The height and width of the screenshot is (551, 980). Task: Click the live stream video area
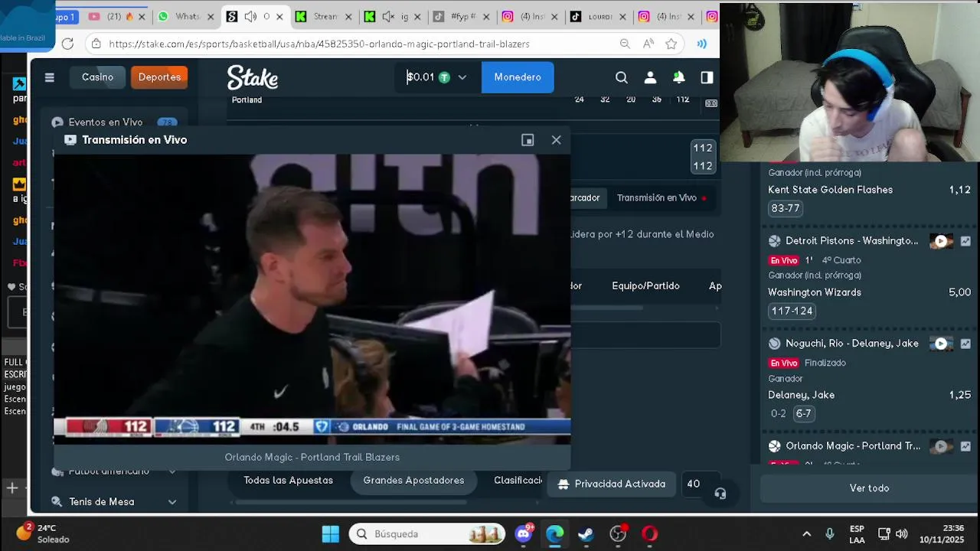(312, 298)
